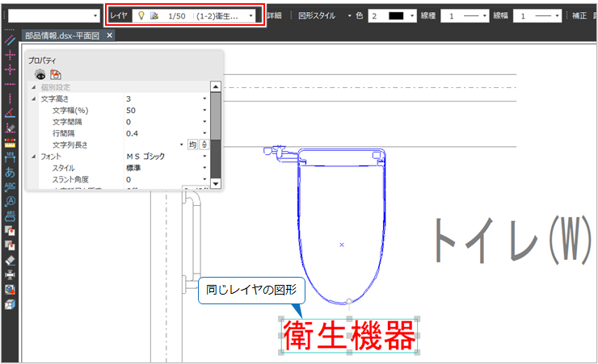Screen dimensions: 598x364
Task: Collapse the フォント property group
Action: coord(33,156)
